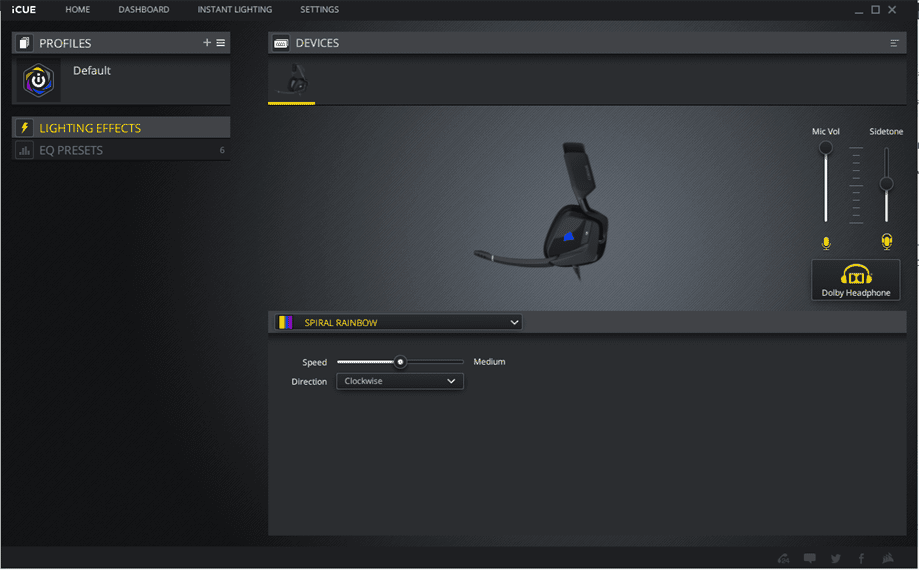The image size is (919, 570).
Task: Adjust the Mic Vol slider
Action: point(825,147)
